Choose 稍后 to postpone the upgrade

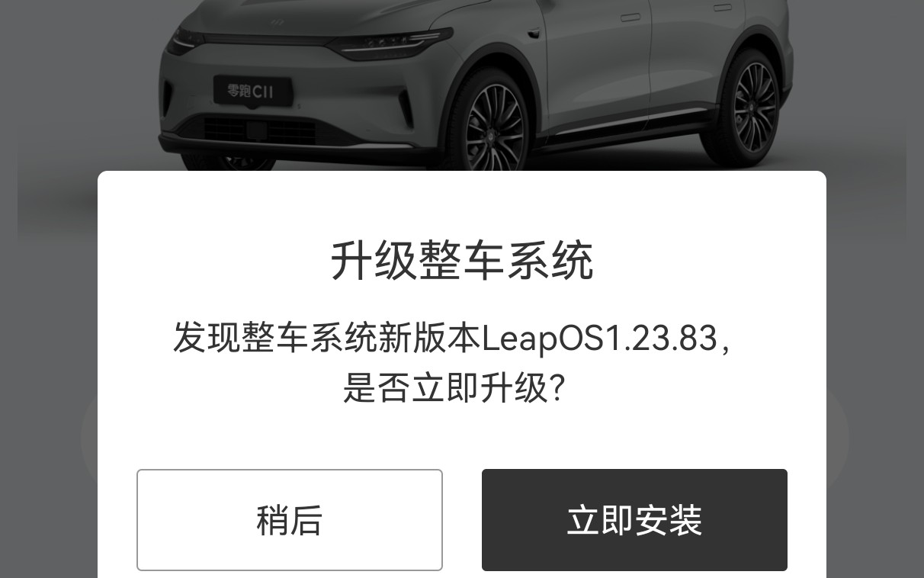coord(290,520)
